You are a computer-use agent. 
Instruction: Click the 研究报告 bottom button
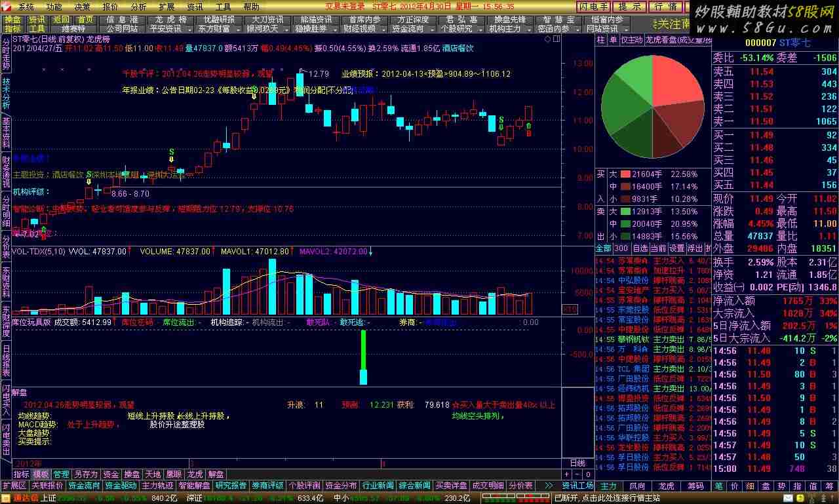coord(231,486)
